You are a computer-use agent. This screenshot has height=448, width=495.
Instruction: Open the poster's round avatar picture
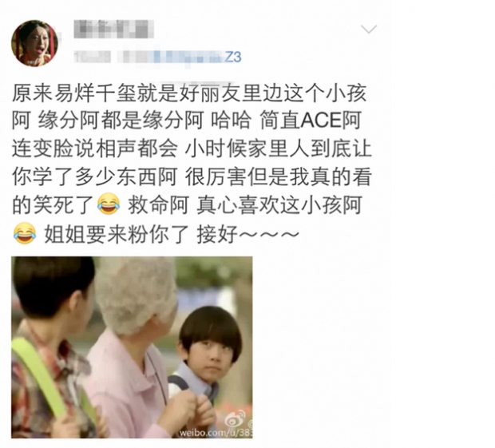pyautogui.click(x=34, y=43)
